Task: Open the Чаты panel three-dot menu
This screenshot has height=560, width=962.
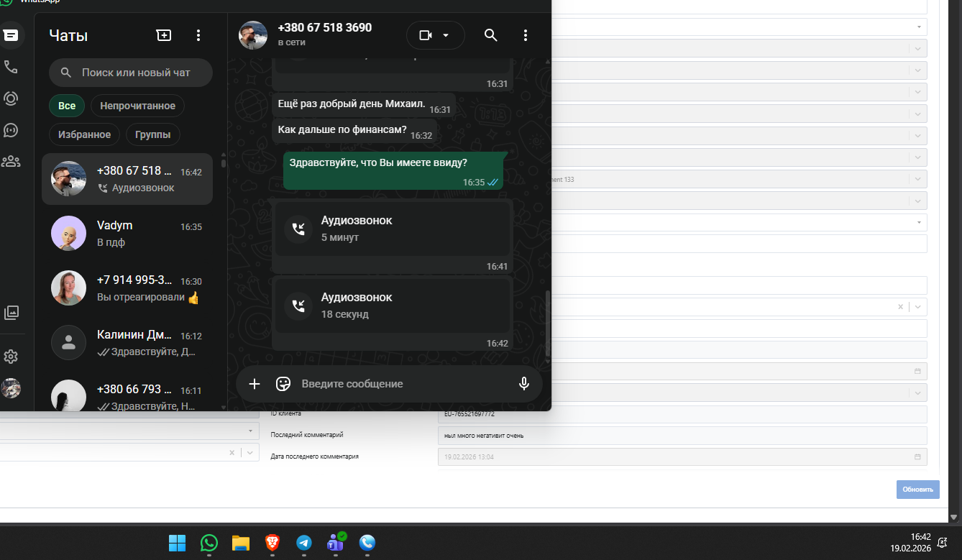Action: tap(198, 35)
